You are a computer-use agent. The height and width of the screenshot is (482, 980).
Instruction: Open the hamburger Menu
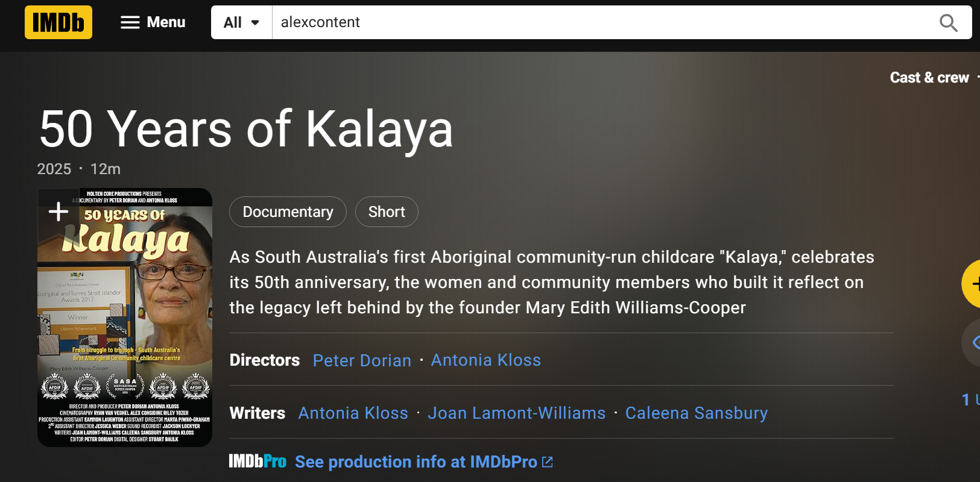[x=153, y=22]
